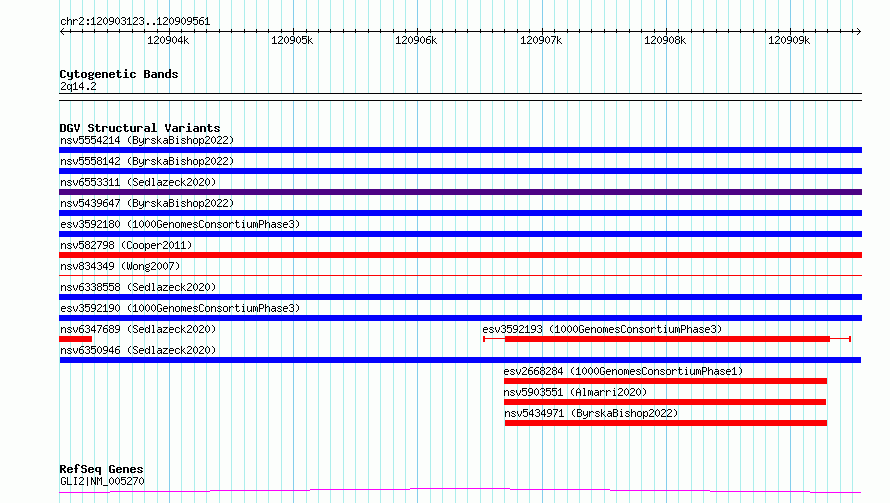Open variant esv3592193 (1000GenomesConsortiumPhase3) label
This screenshot has height=503, width=890.
pyautogui.click(x=602, y=329)
